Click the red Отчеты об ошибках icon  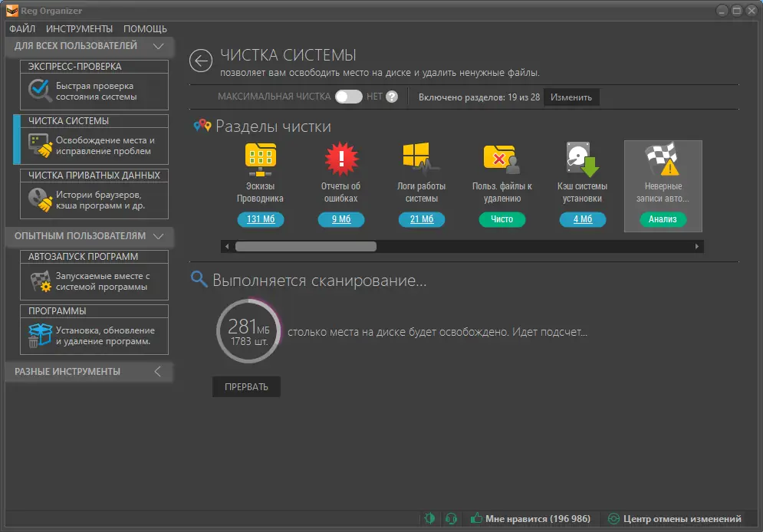[341, 159]
